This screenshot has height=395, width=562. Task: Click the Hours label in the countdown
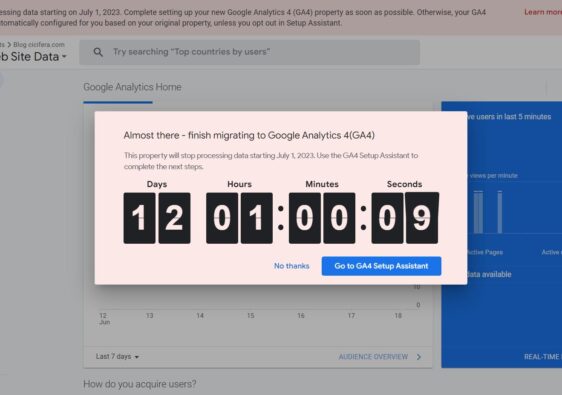239,184
